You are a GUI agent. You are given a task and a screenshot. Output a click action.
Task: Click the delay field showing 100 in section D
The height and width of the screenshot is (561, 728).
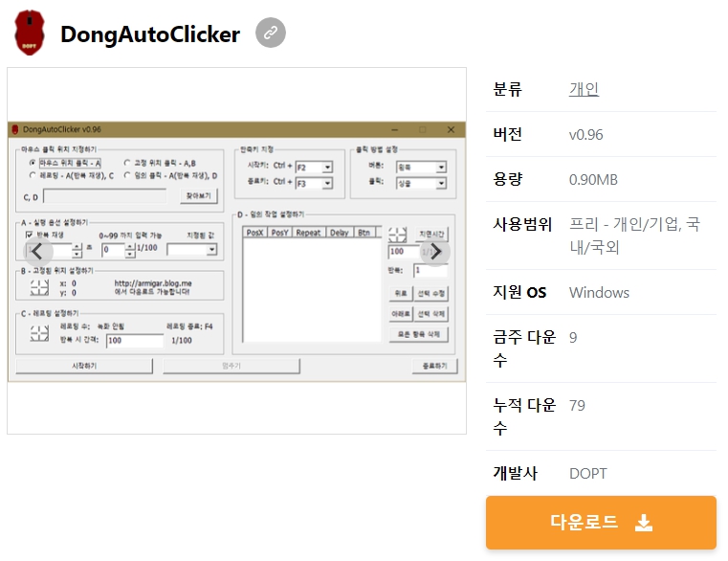coord(403,252)
